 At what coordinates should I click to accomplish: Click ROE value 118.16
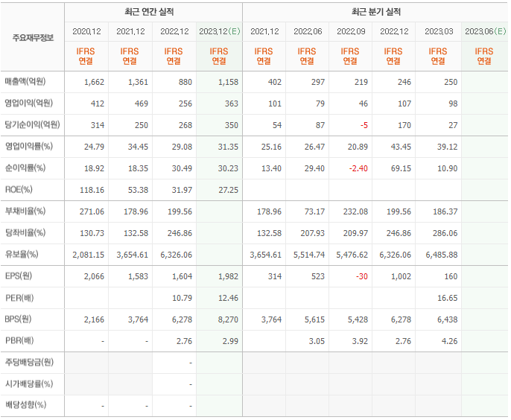coord(92,190)
